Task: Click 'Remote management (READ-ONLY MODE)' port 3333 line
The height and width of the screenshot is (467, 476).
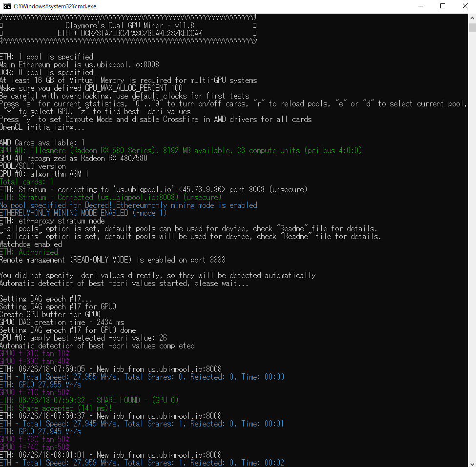Action: point(113,260)
